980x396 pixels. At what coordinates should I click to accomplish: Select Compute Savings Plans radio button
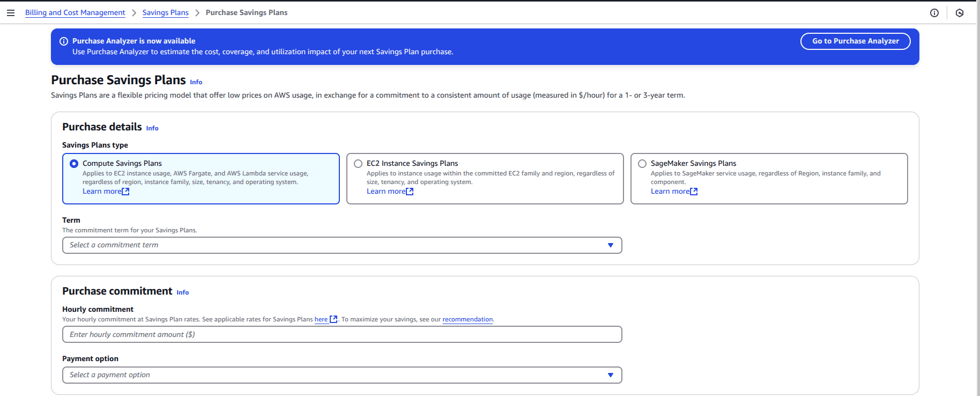point(74,164)
